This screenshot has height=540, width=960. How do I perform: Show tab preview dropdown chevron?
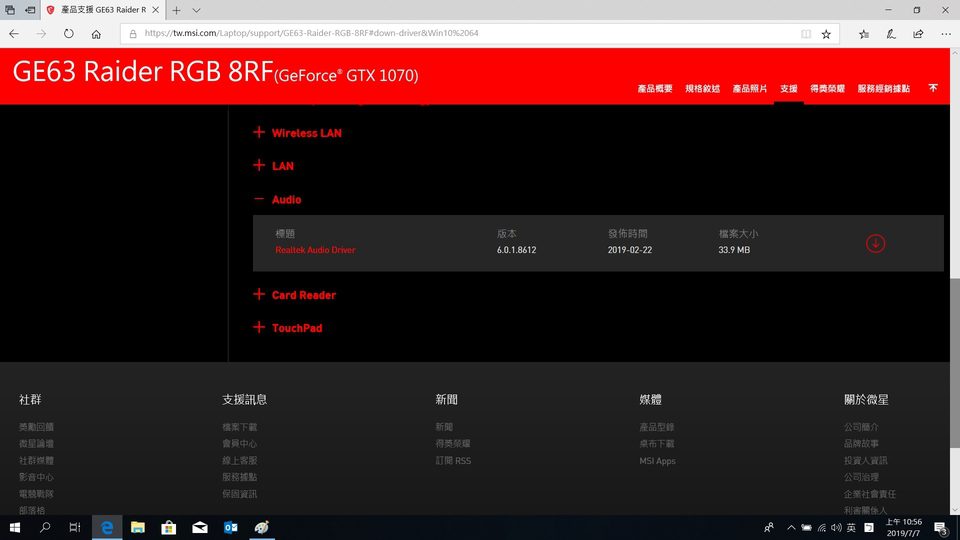click(196, 10)
